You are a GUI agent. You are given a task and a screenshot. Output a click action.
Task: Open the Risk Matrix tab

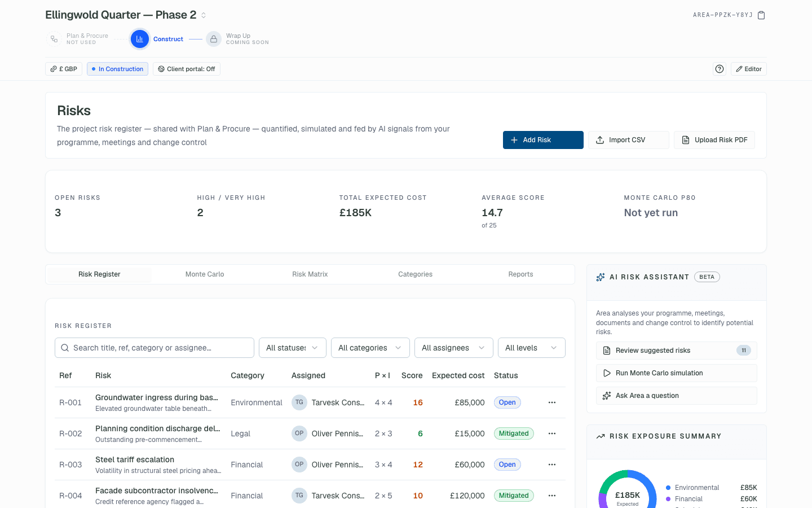click(310, 274)
